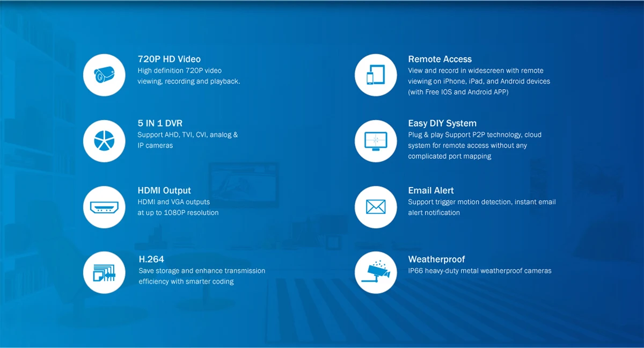
Task: Click text '(with Free IOS and Android APP)'
Action: (x=458, y=92)
